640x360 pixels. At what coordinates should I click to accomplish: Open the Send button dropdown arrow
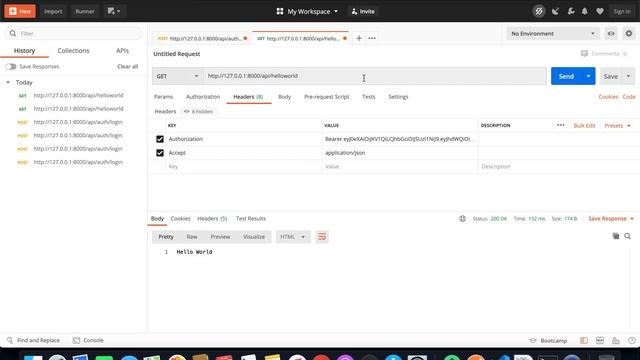point(588,76)
